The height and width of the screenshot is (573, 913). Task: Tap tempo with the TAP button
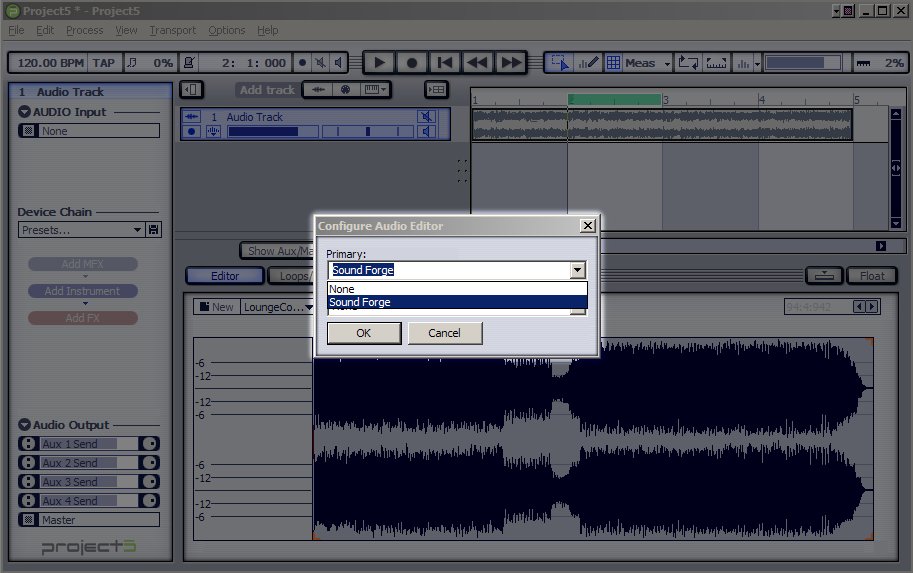tap(104, 63)
